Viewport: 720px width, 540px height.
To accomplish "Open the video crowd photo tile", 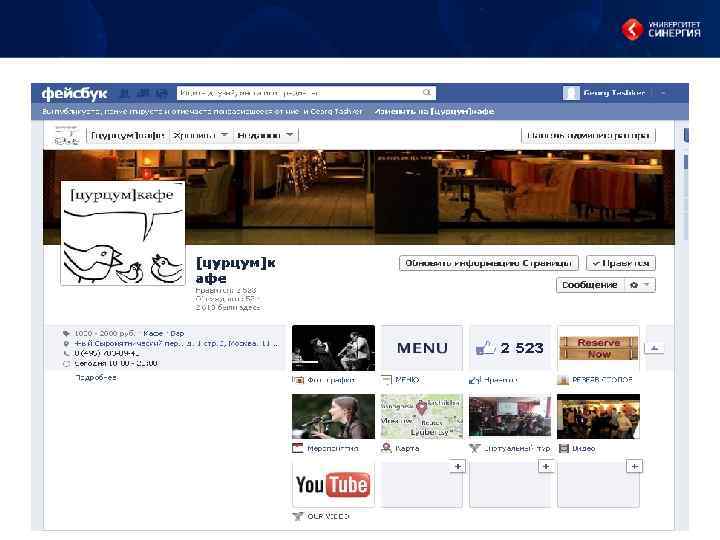I will tap(598, 416).
